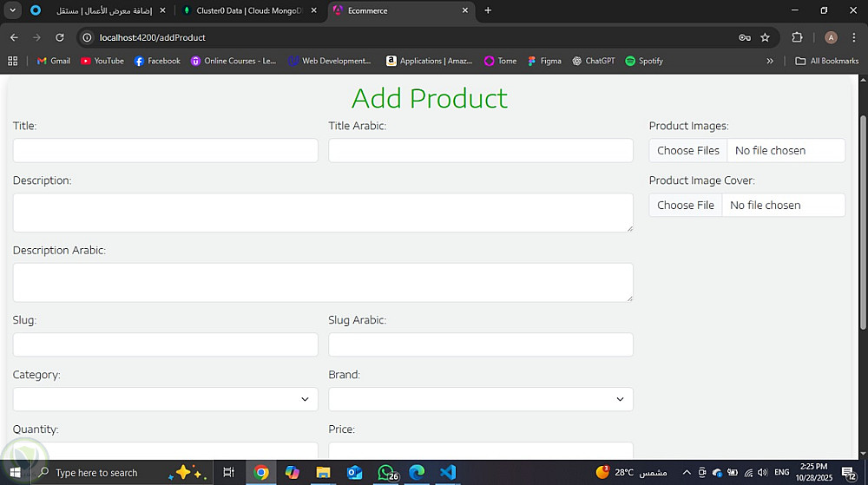Show hidden system tray icons
Image resolution: width=868 pixels, height=485 pixels.
pos(687,472)
